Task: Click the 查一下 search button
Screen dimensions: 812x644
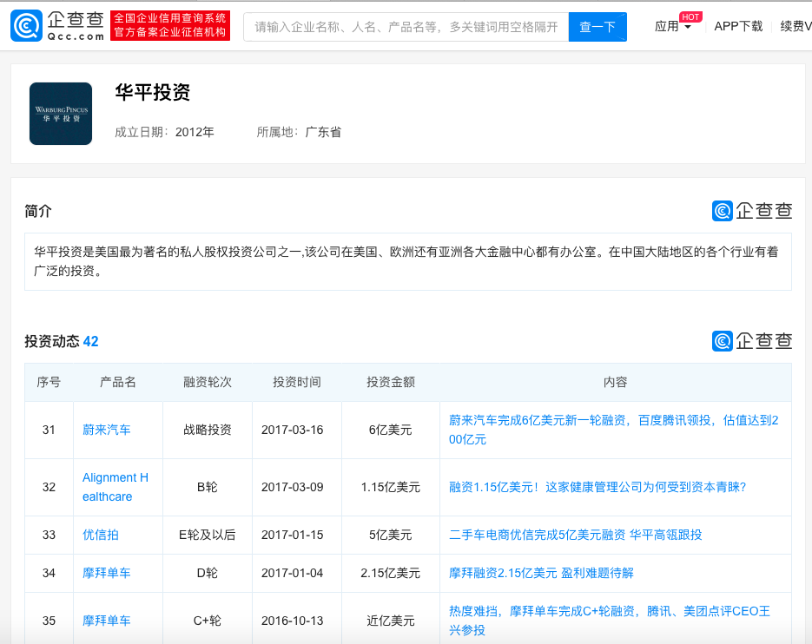Action: click(597, 27)
